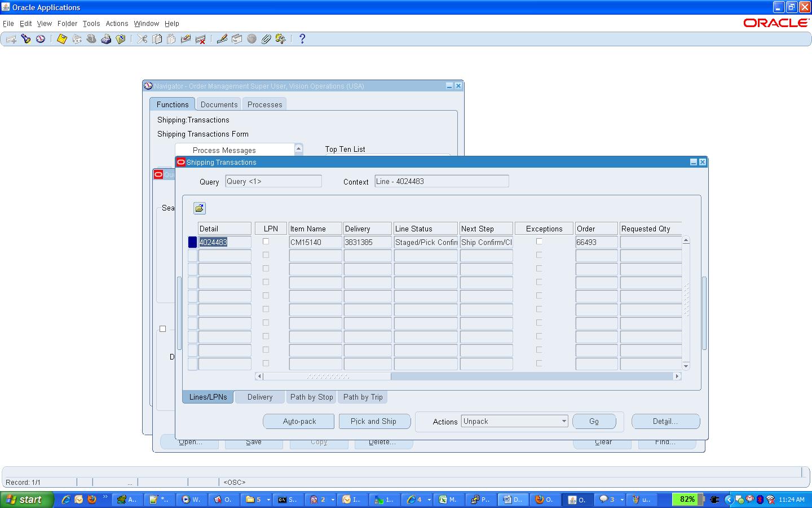Click Delivery cell 3831385
This screenshot has height=508, width=812.
tap(368, 242)
